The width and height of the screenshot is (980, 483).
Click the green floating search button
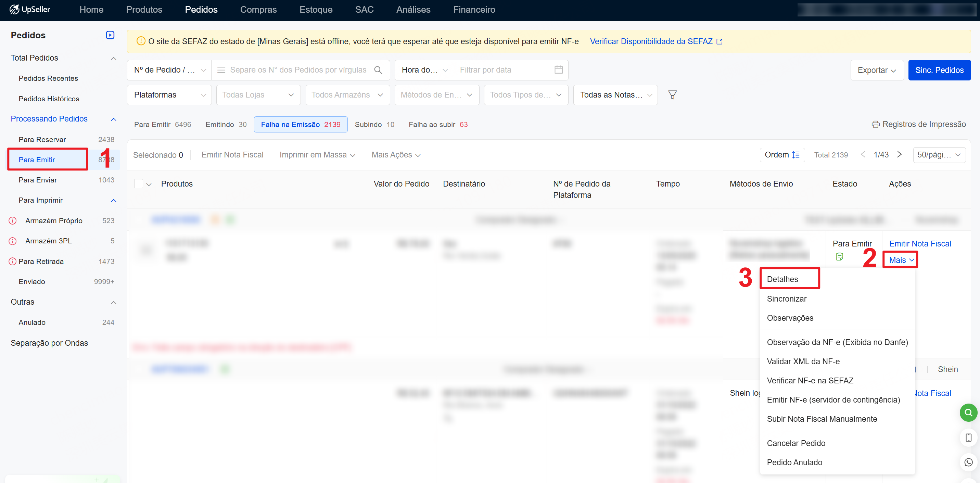[x=968, y=412]
